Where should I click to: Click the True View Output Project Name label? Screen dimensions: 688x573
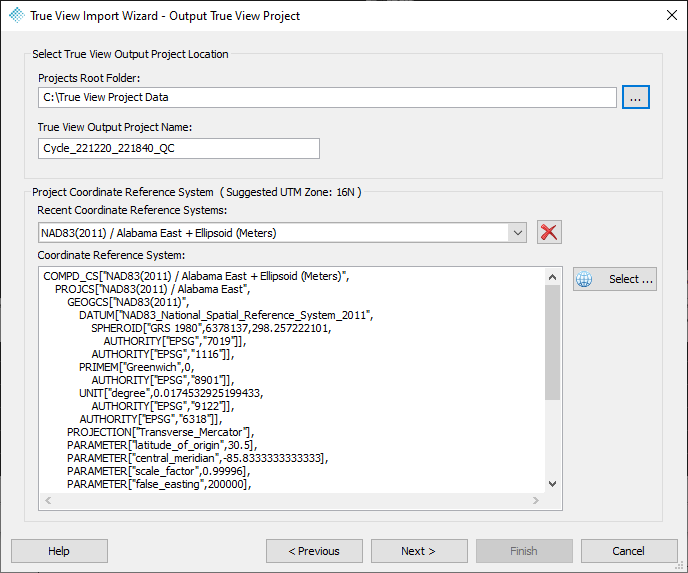pyautogui.click(x=115, y=127)
